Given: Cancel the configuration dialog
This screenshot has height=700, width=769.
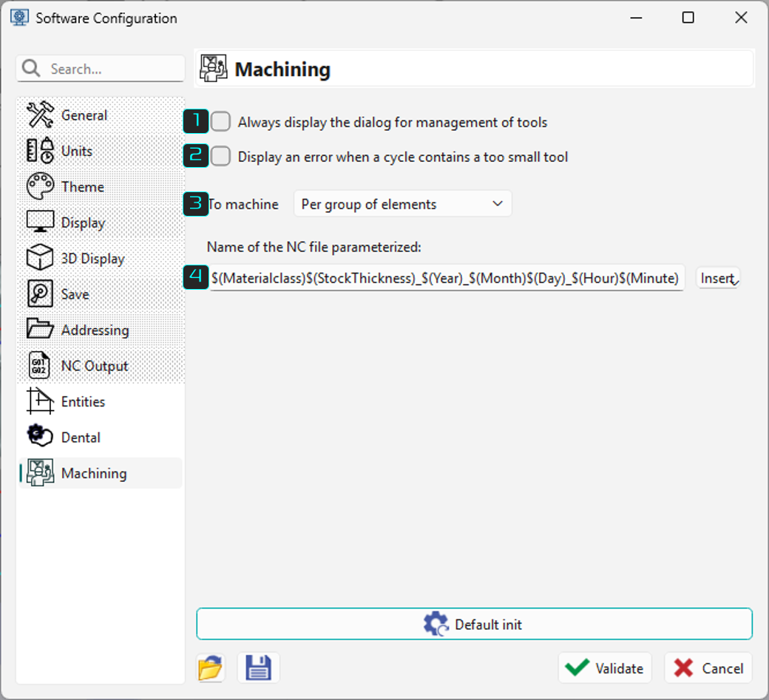Looking at the screenshot, I should point(708,667).
